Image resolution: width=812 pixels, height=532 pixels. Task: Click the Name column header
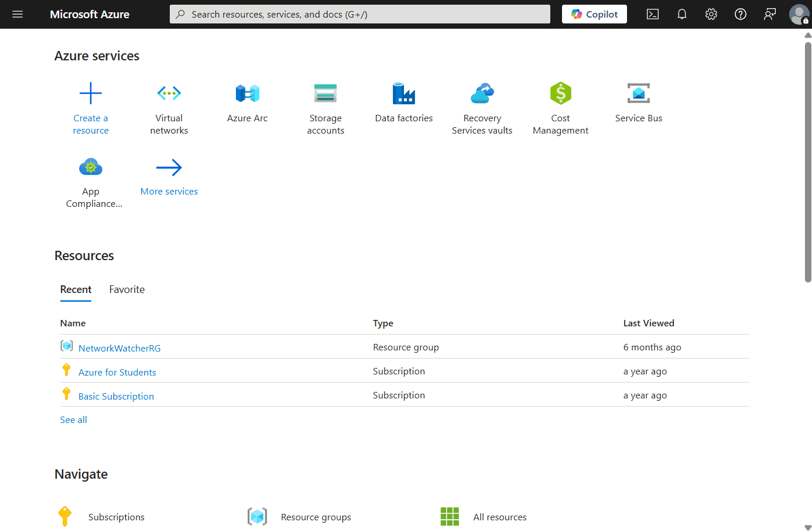point(73,323)
